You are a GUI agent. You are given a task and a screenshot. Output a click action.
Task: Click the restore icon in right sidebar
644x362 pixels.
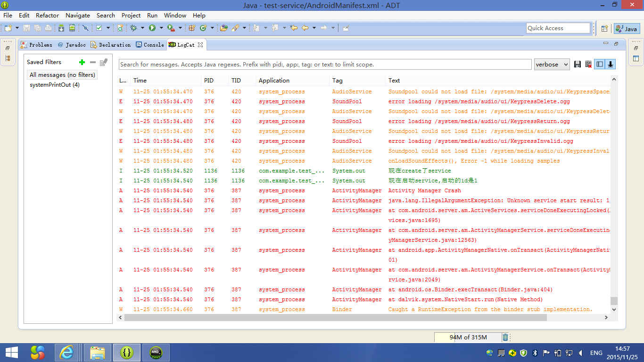[x=636, y=48]
